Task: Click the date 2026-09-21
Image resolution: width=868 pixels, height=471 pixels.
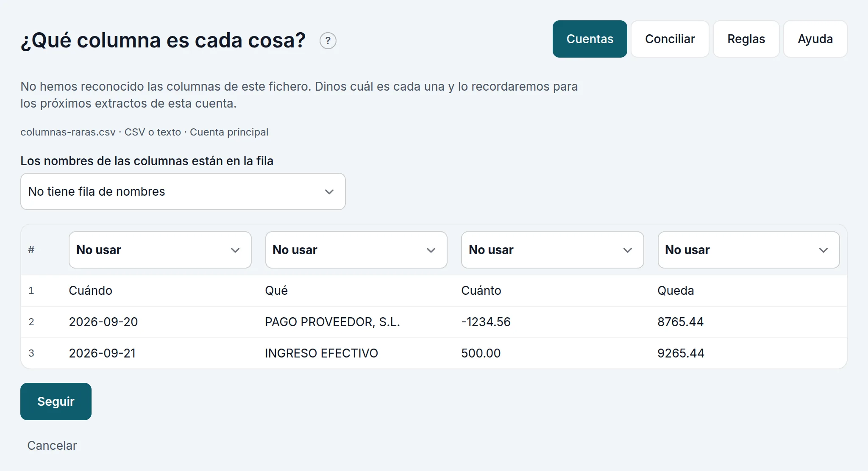Action: click(102, 353)
